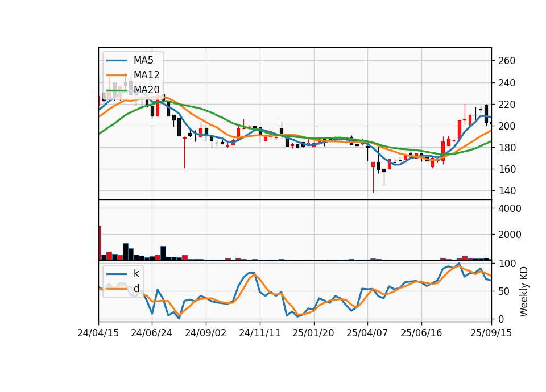Click the tallest volume bar at chart start
The image size is (546, 392).
(x=100, y=243)
